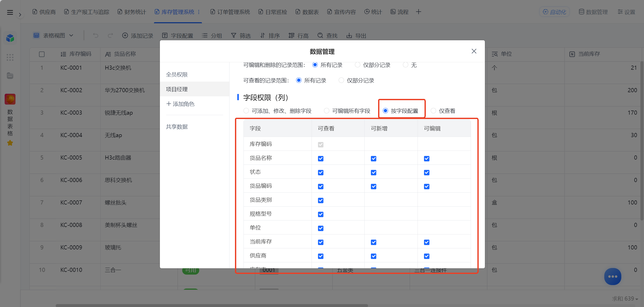Click the blue cube app icon in sidebar
Image resolution: width=644 pixels, height=307 pixels.
pyautogui.click(x=10, y=38)
